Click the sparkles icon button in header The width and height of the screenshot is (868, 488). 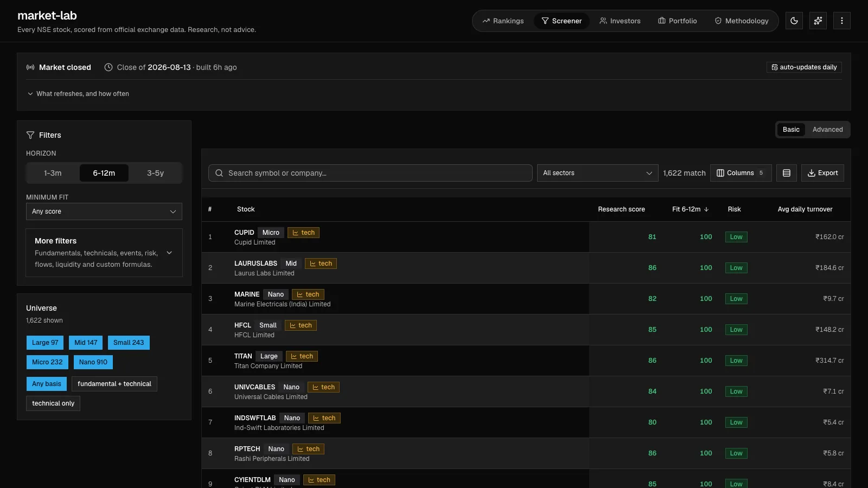point(818,21)
